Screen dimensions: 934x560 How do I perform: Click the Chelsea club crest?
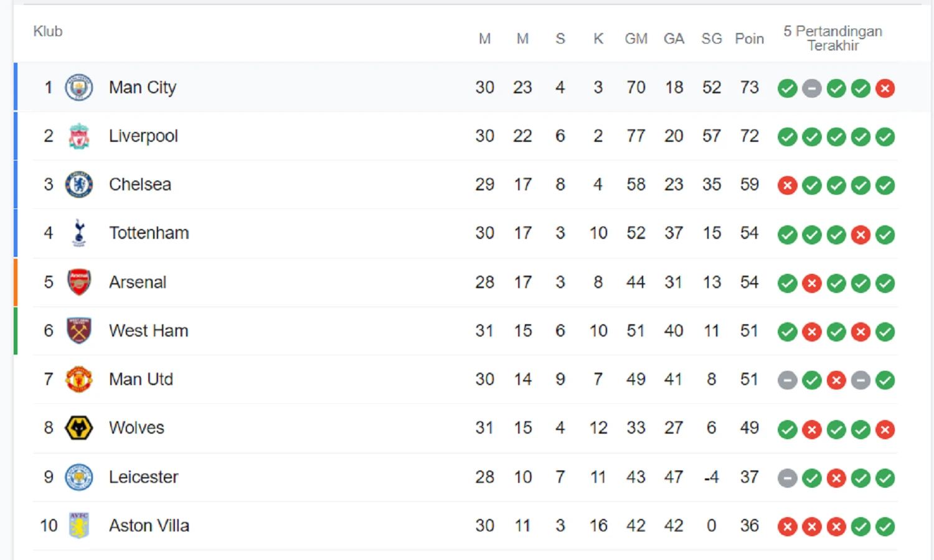(x=78, y=184)
